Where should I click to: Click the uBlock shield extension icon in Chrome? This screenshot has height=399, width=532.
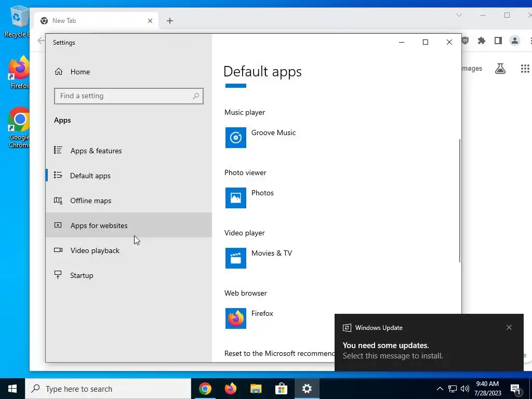click(x=465, y=41)
